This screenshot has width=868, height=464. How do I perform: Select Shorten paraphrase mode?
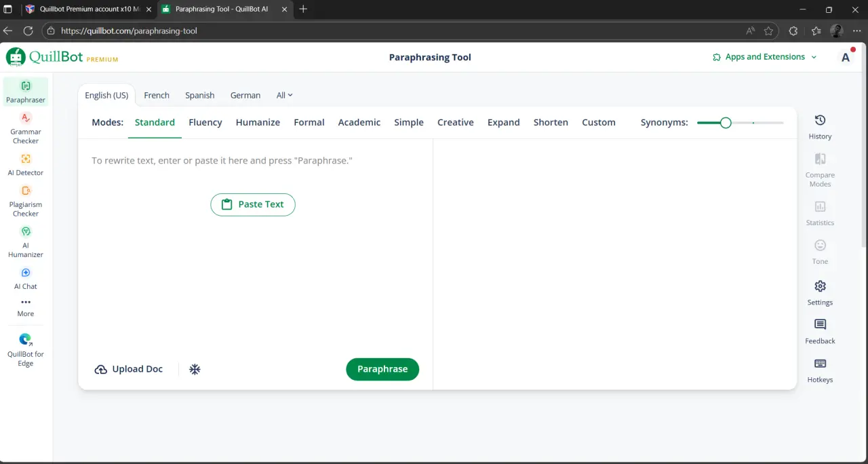pyautogui.click(x=551, y=123)
